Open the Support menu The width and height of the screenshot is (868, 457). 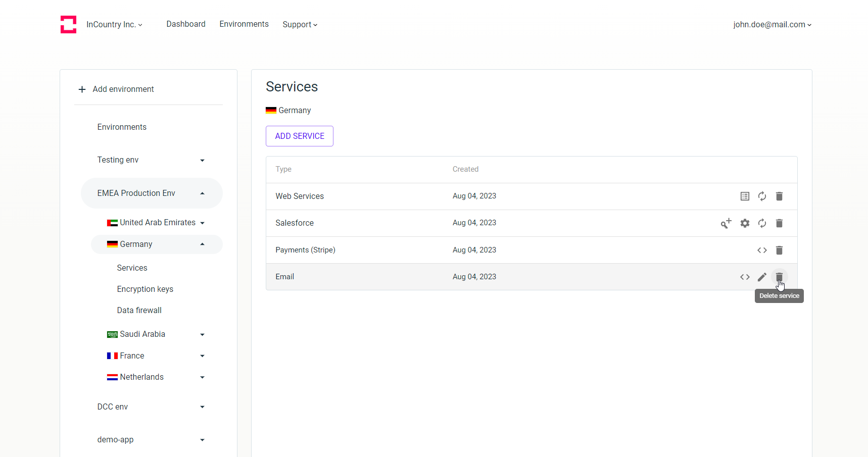pyautogui.click(x=300, y=24)
